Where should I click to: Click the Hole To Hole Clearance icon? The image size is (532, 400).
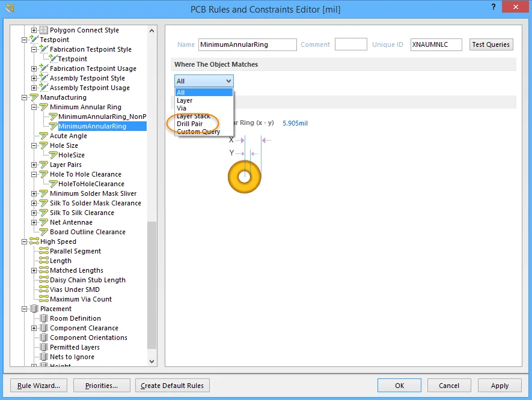43,174
